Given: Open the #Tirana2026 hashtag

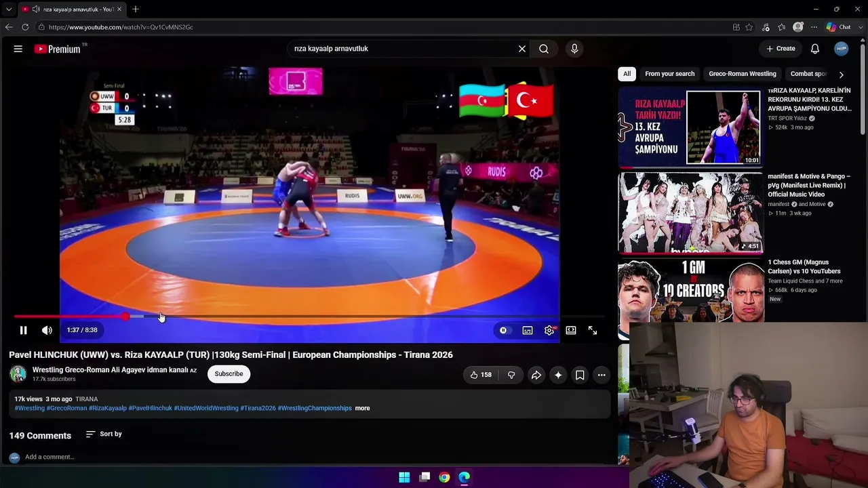Looking at the screenshot, I should (x=258, y=408).
